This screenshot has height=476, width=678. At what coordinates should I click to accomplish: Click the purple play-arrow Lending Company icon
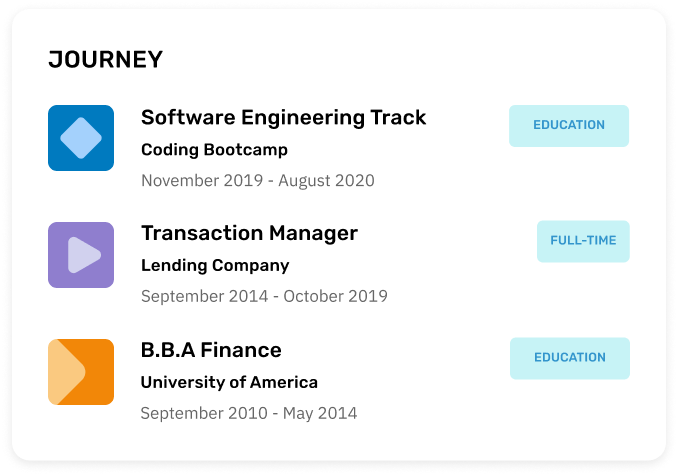[81, 255]
